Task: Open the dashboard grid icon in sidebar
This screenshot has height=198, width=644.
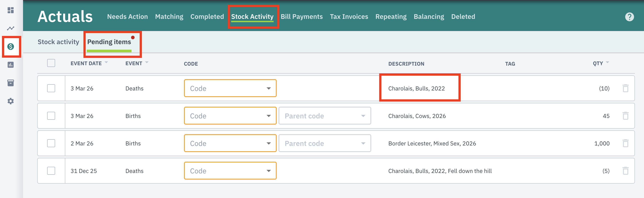Action: (10, 10)
